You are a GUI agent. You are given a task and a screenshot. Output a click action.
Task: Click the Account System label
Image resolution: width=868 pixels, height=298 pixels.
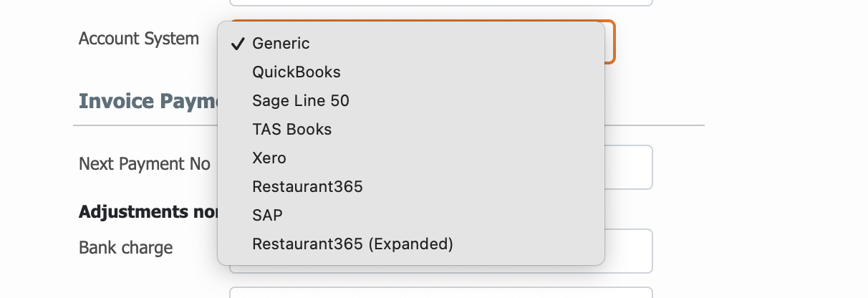pos(139,39)
